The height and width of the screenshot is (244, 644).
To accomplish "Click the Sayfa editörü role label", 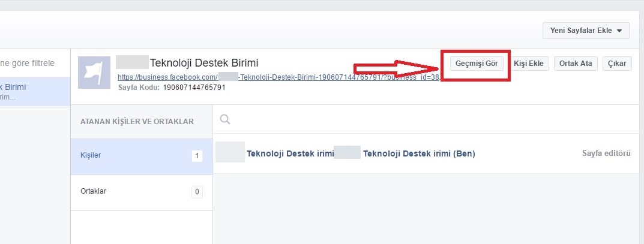I will click(x=606, y=153).
